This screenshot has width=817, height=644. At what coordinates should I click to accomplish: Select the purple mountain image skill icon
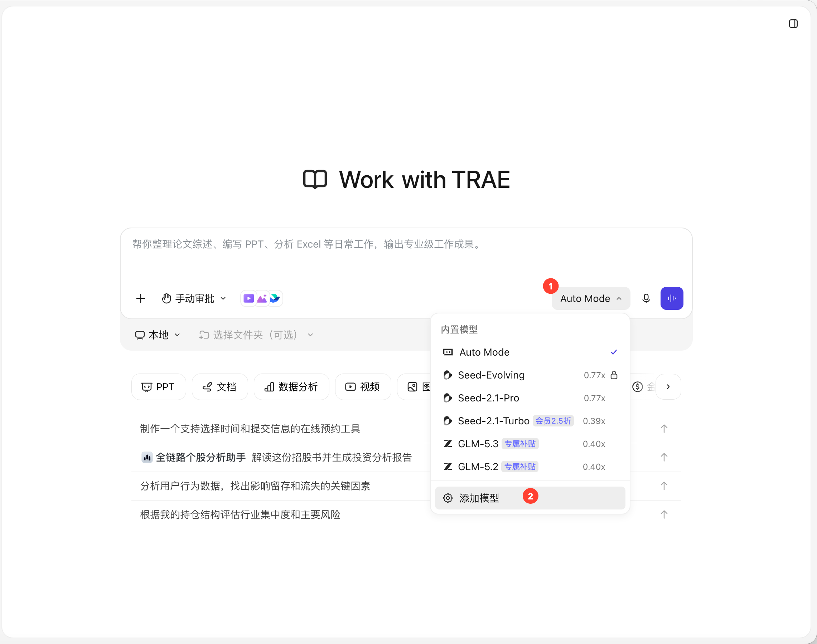pos(262,299)
